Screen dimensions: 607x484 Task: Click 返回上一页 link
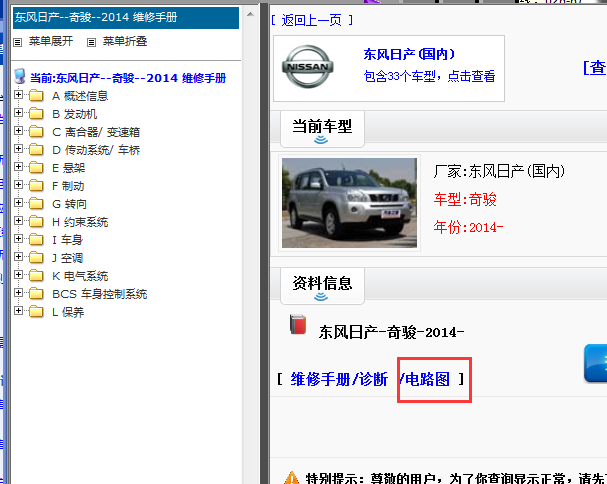312,20
